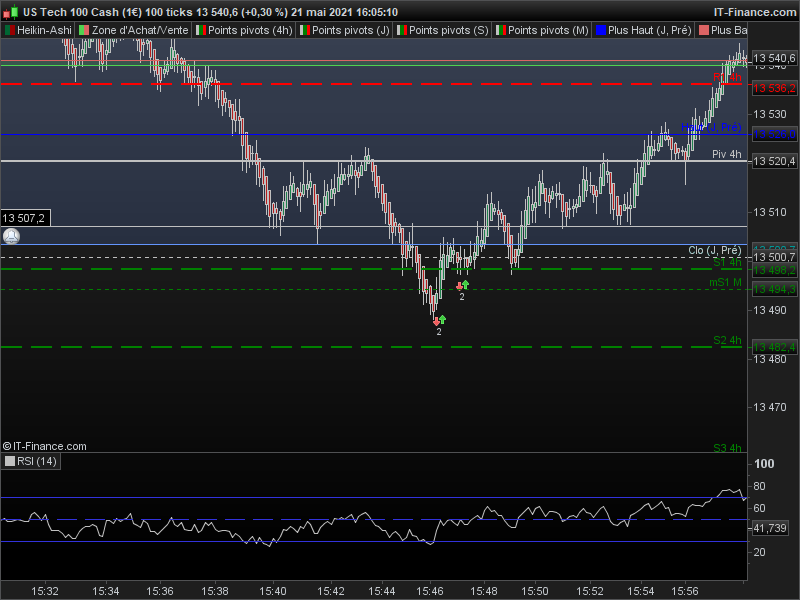Click the current price tag 13 540,6
This screenshot has height=600, width=800.
(x=774, y=58)
